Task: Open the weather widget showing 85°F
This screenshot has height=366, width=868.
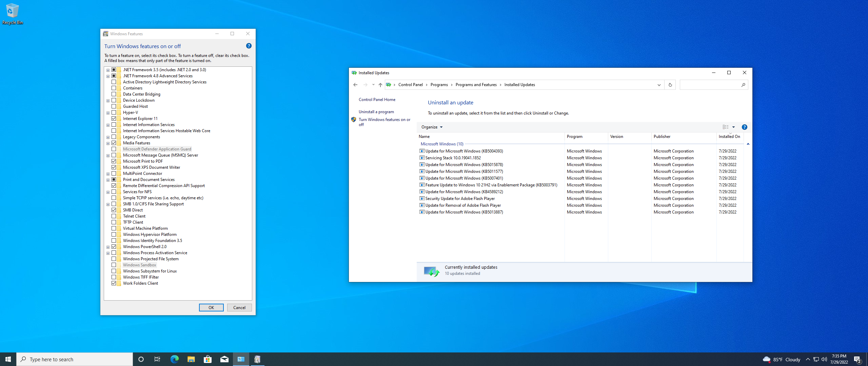Action: click(781, 359)
